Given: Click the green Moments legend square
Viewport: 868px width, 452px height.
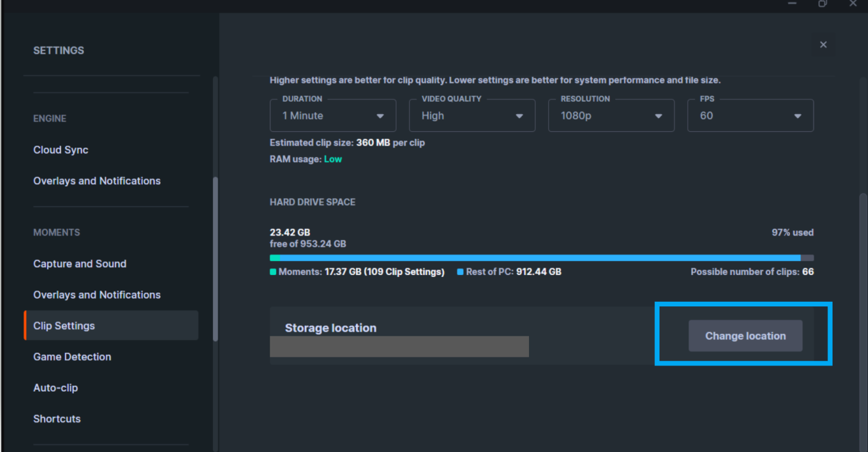Looking at the screenshot, I should pos(273,272).
